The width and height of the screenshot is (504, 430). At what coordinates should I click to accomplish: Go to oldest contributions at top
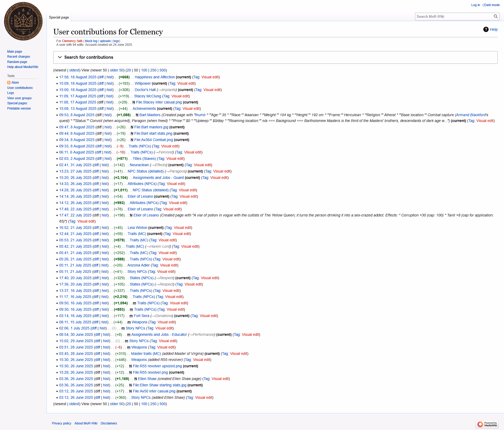click(74, 70)
